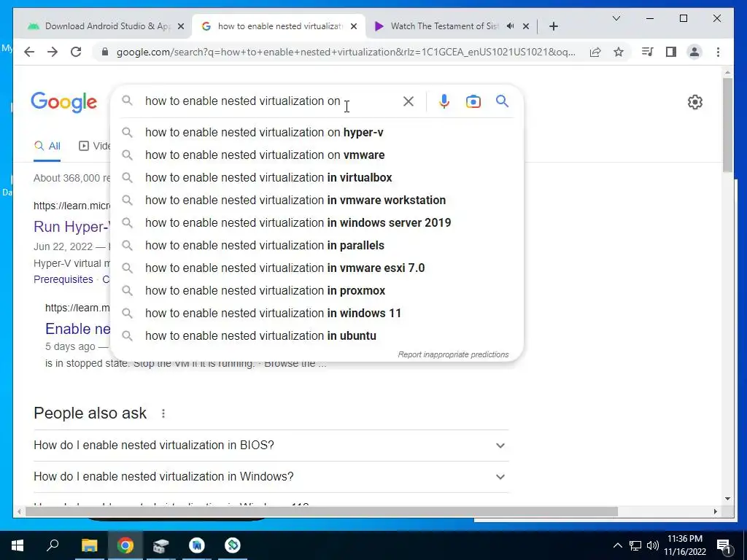Image resolution: width=747 pixels, height=560 pixels.
Task: Pick suggestion ending in ubuntu
Action: click(x=317, y=335)
